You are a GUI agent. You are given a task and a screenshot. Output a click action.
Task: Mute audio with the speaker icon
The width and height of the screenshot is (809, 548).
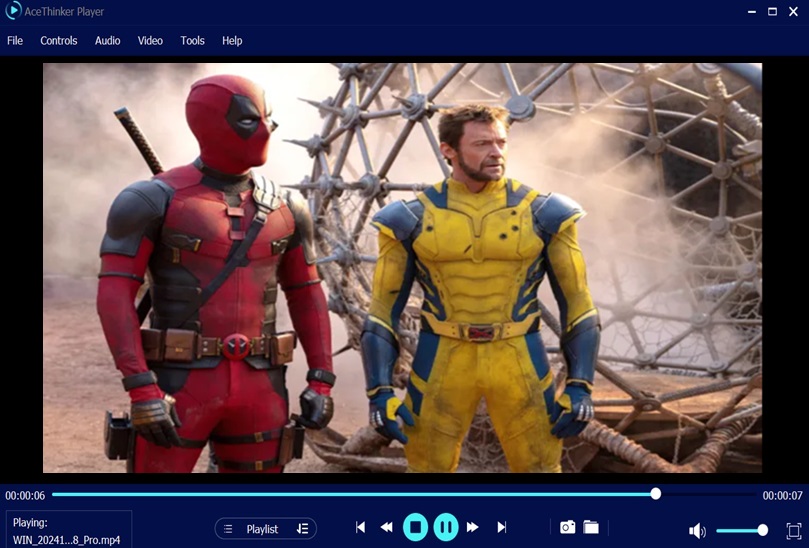pyautogui.click(x=697, y=530)
